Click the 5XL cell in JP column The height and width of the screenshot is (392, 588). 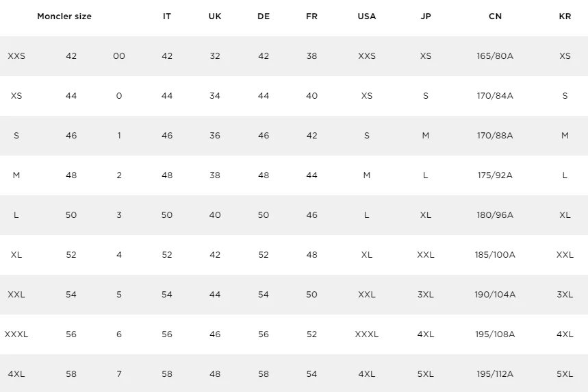coord(426,374)
